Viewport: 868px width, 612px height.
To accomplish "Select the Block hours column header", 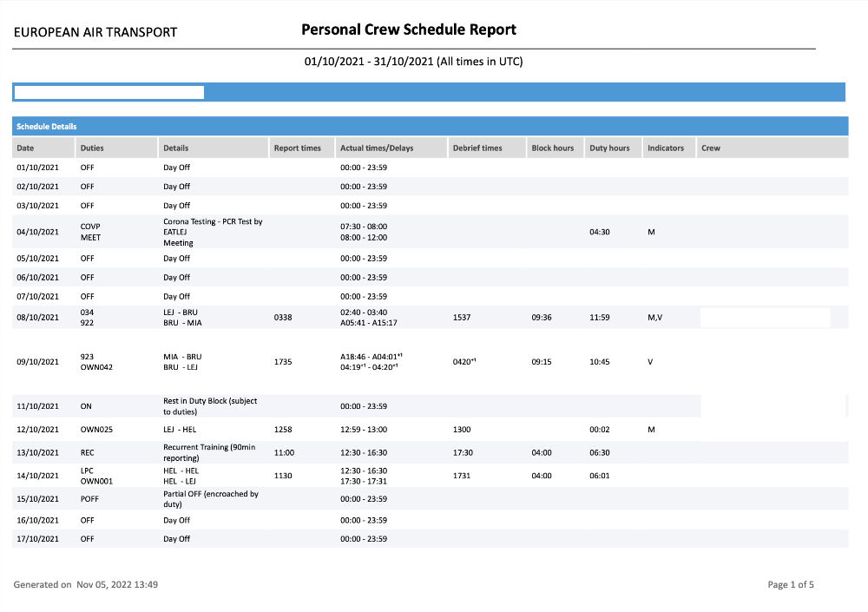I will [x=553, y=148].
